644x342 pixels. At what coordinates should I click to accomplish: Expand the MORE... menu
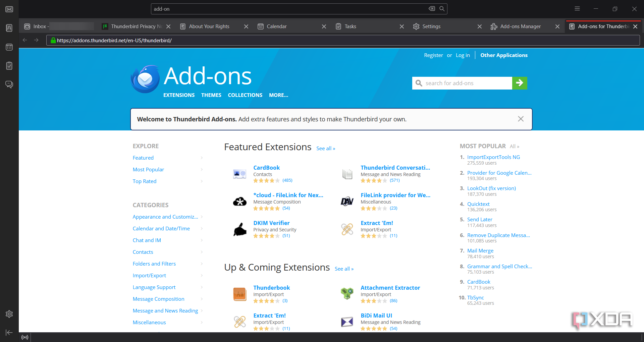(278, 95)
